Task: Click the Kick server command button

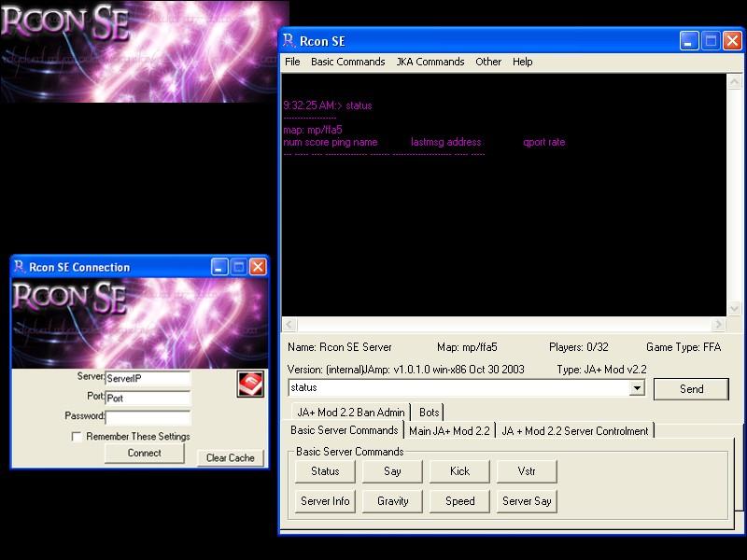Action: [459, 471]
